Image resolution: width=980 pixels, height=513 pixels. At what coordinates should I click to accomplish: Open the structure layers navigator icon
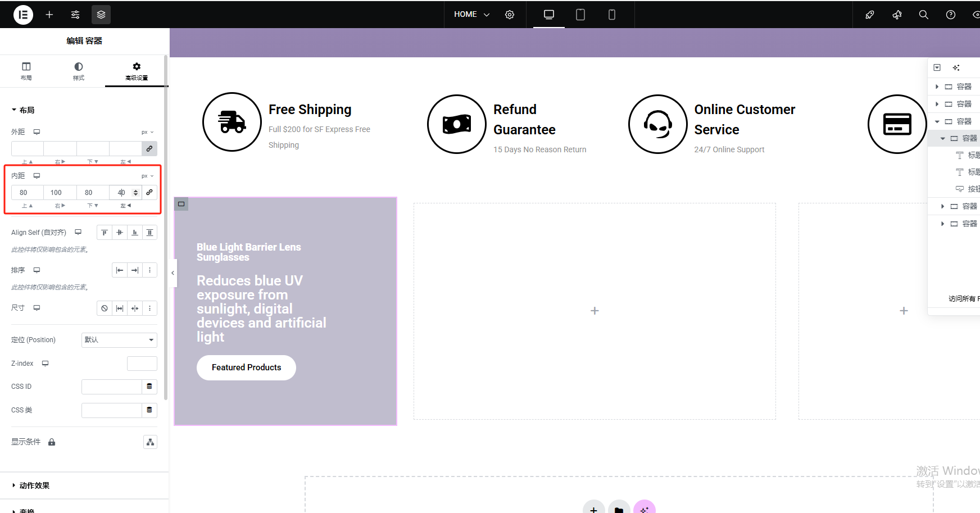click(x=101, y=15)
